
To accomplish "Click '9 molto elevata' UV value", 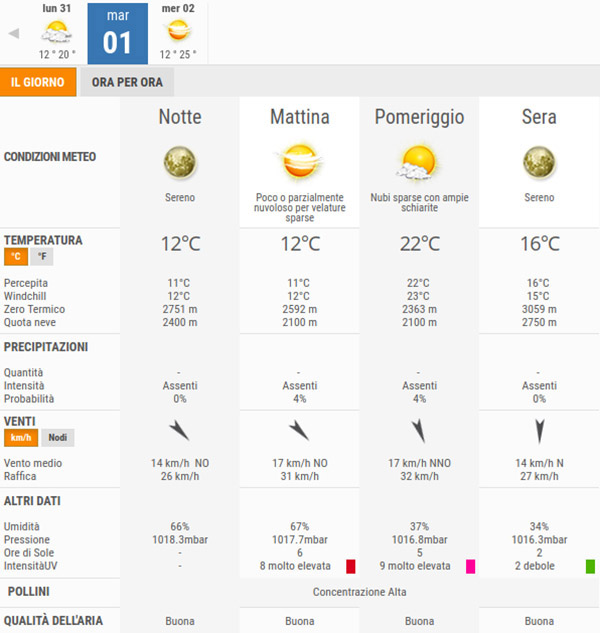I will pyautogui.click(x=415, y=566).
